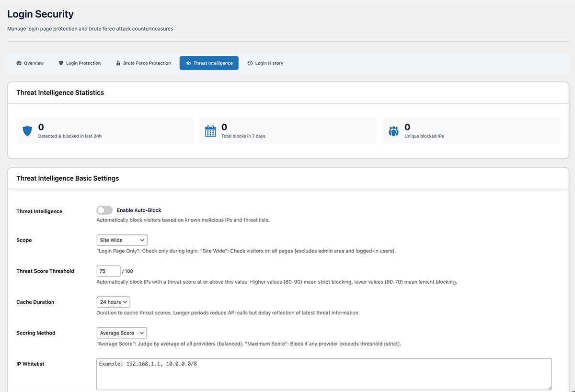Screen dimensions: 575x392
Task: Click the shield icon in last 24h stat
Action: (x=28, y=131)
